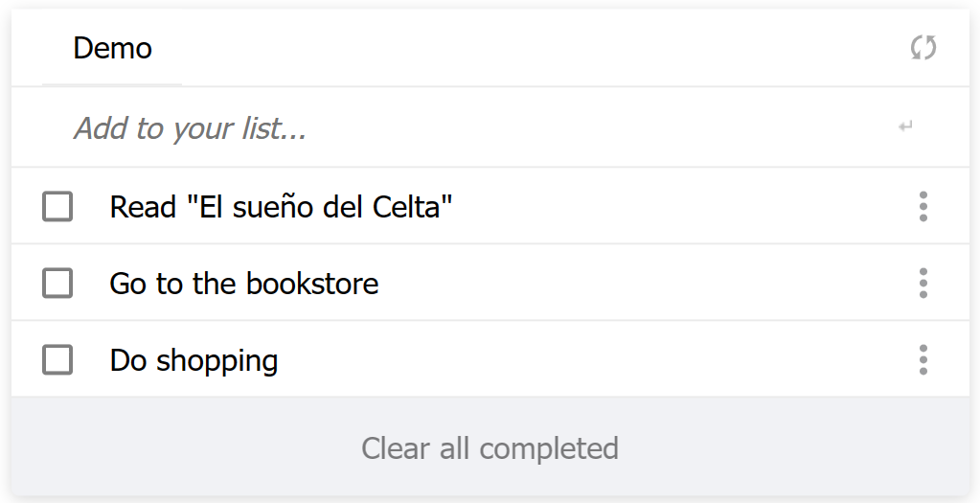Clear all completed items
The image size is (980, 503).
[490, 448]
